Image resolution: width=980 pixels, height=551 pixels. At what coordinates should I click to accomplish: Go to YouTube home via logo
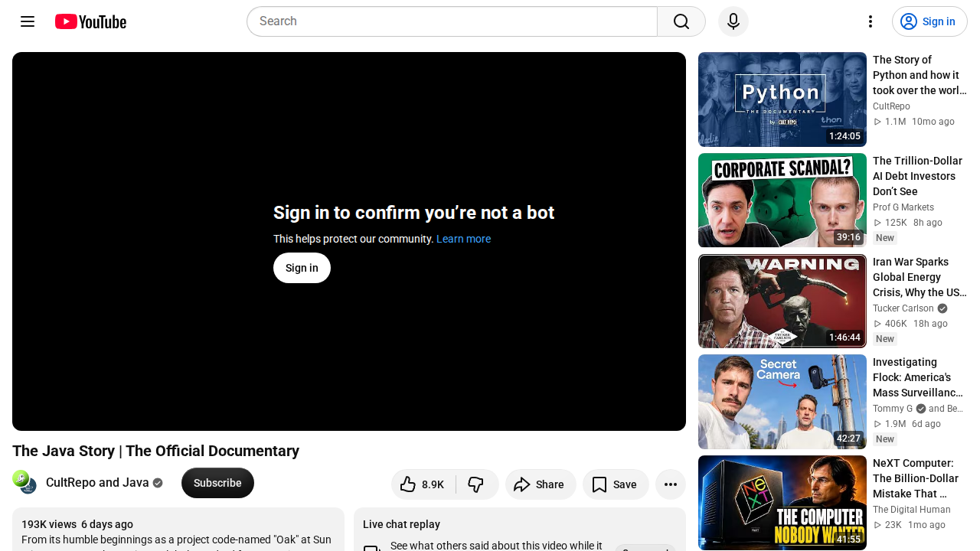pyautogui.click(x=90, y=21)
